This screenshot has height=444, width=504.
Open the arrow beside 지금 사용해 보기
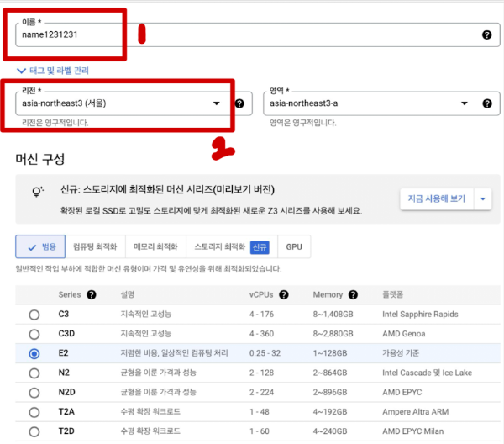click(x=483, y=198)
